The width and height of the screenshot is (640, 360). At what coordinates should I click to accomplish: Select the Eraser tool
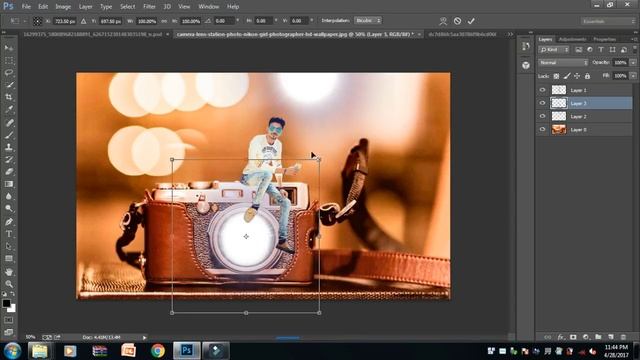point(9,171)
